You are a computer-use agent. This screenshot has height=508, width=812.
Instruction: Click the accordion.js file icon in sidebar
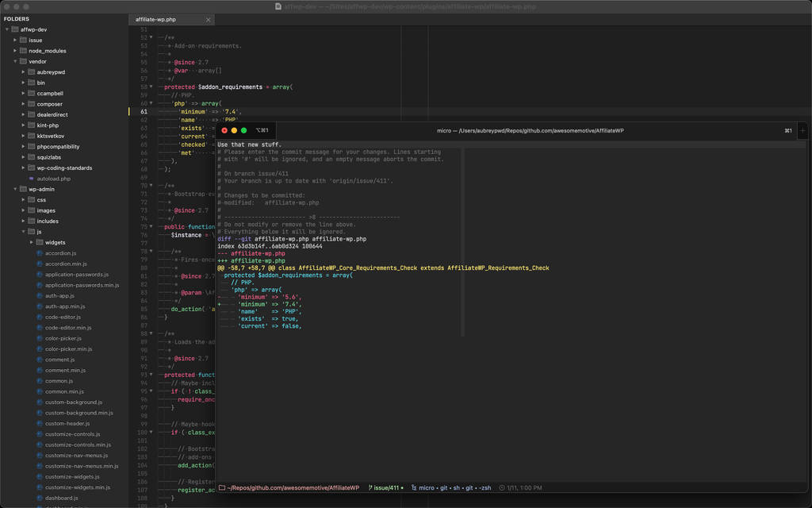point(40,252)
